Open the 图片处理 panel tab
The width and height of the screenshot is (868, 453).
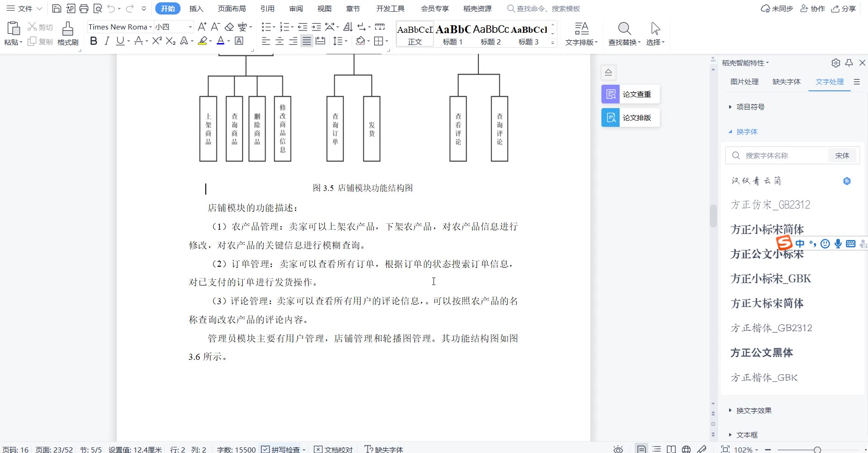[745, 82]
